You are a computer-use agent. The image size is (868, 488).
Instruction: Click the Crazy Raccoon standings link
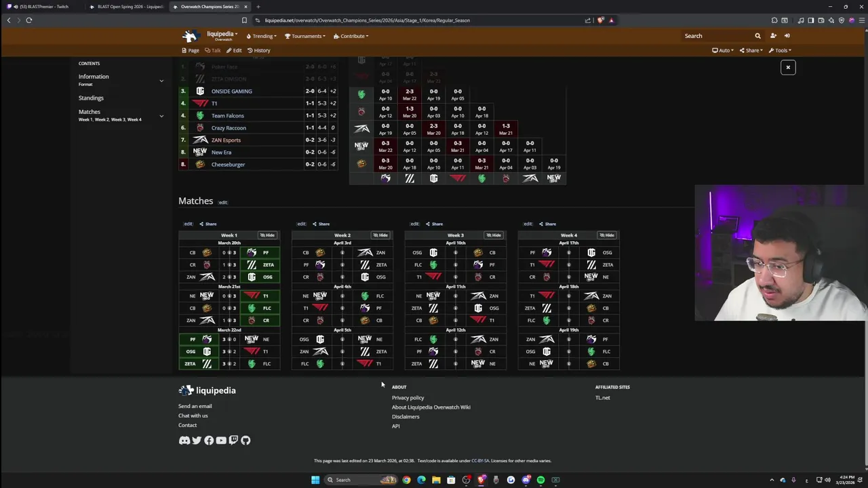[229, 128]
